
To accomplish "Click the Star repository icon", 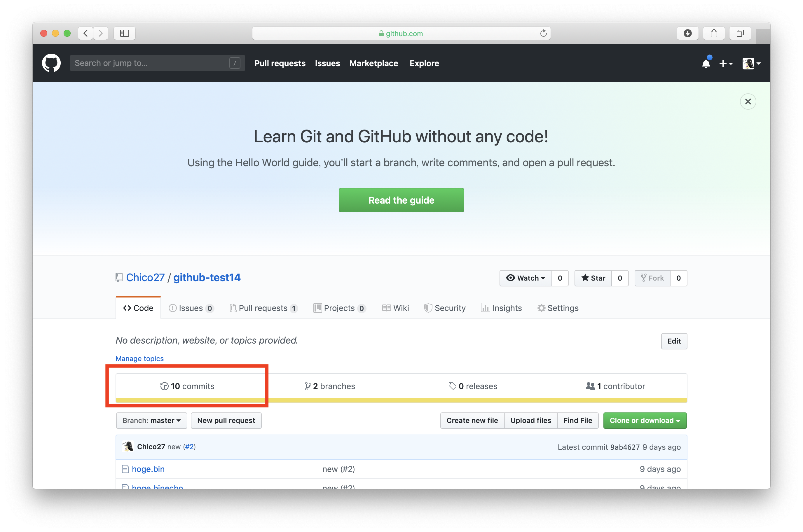I will pos(594,278).
